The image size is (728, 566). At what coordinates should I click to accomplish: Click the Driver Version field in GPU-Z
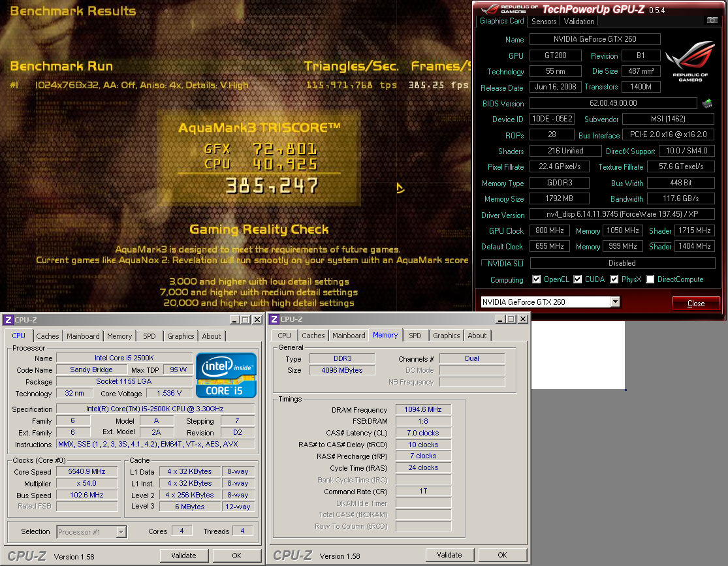622,214
